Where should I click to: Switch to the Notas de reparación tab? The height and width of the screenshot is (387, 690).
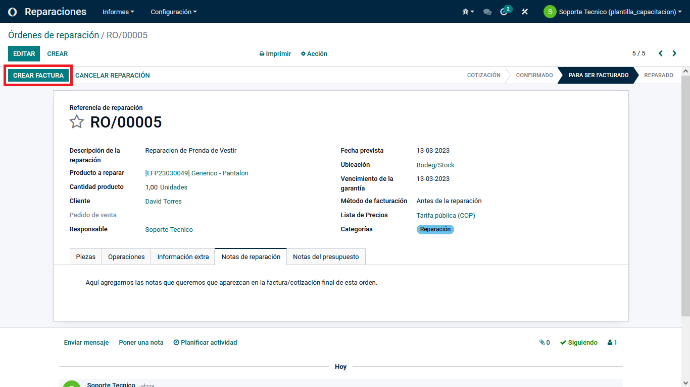[251, 257]
